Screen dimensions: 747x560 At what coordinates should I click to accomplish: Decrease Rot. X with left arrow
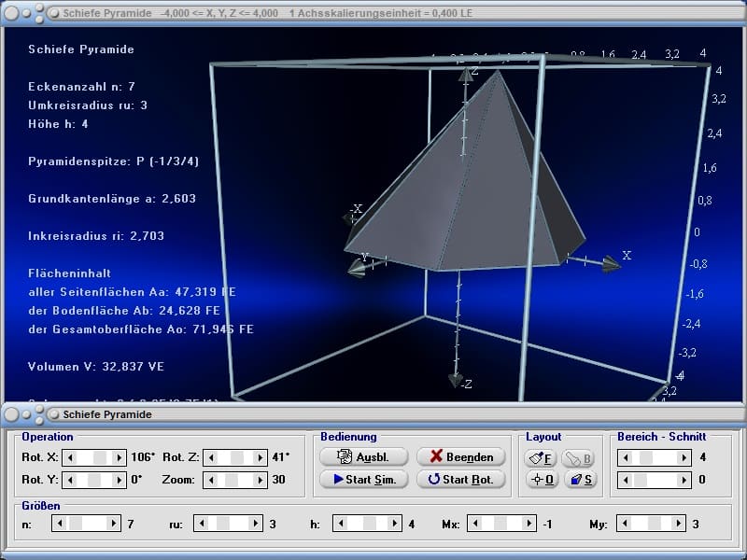[x=70, y=457]
